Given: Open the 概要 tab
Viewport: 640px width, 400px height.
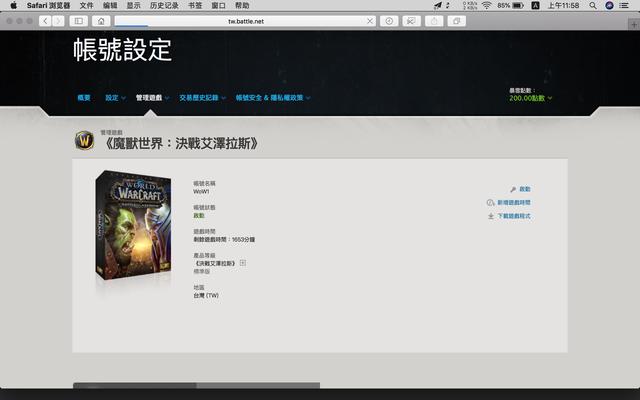Looking at the screenshot, I should [84, 98].
